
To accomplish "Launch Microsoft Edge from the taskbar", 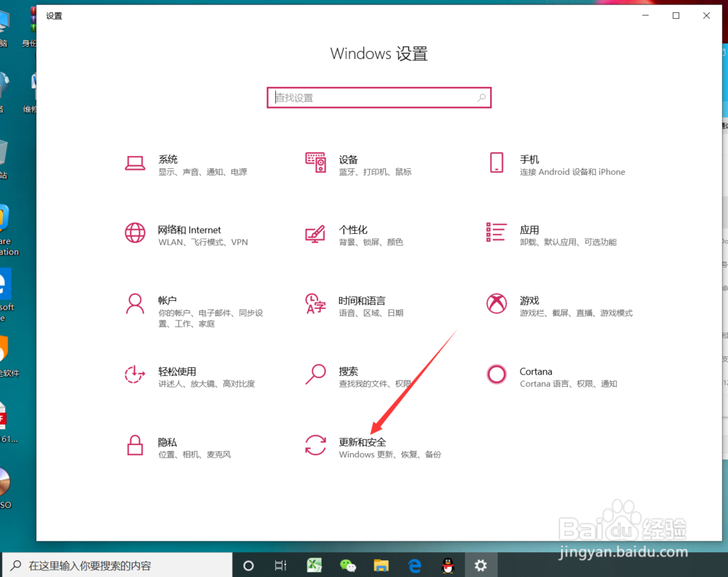I will coord(414,565).
